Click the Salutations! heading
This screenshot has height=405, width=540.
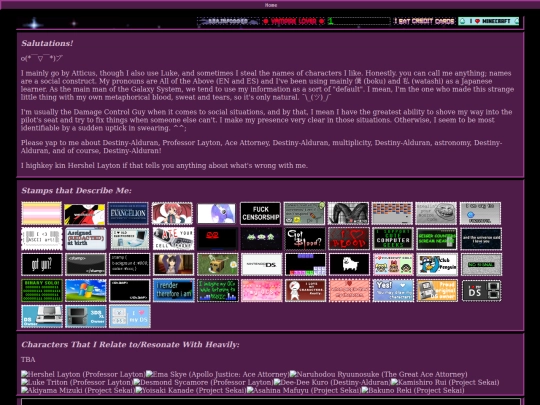47,43
